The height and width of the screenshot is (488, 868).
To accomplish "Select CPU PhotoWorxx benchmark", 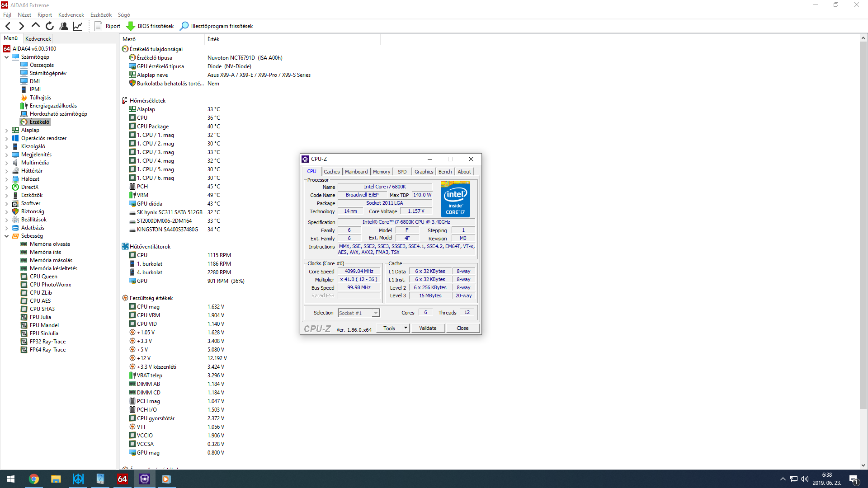I will pos(50,285).
